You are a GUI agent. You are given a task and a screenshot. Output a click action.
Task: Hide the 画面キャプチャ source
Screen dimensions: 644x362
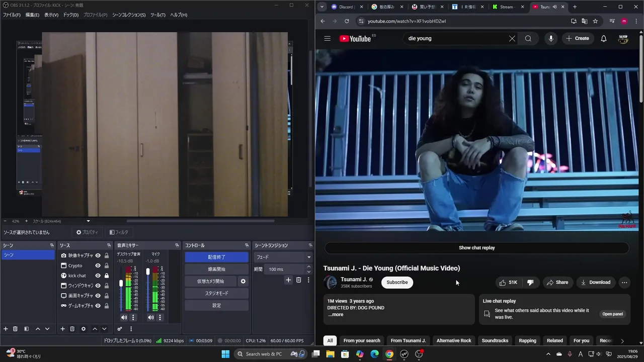pos(98,296)
